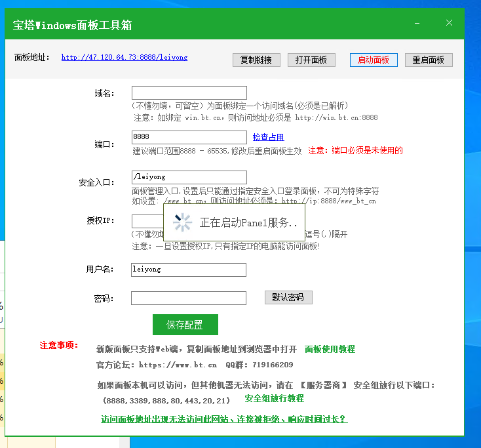
Task: Open the 访问面板地址出现无法访问此网站 help link
Action: (x=224, y=419)
